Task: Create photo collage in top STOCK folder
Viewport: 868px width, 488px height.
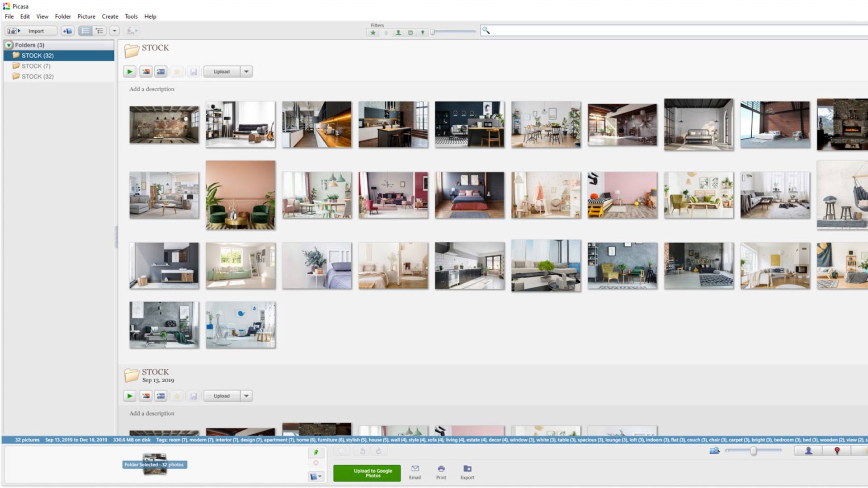Action: tap(146, 71)
